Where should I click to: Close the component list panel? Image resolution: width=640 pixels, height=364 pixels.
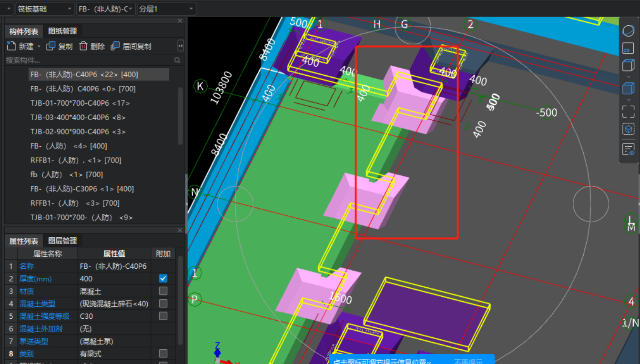(180, 20)
